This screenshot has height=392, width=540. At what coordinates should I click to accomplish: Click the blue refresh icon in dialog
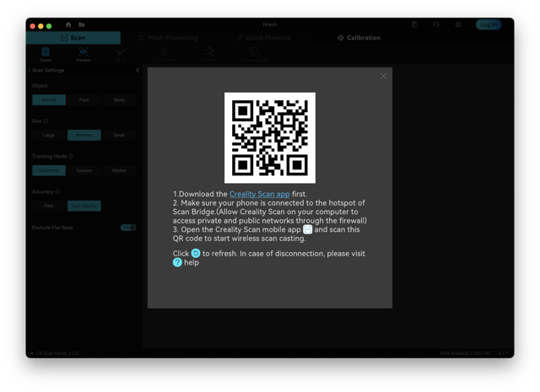[196, 253]
